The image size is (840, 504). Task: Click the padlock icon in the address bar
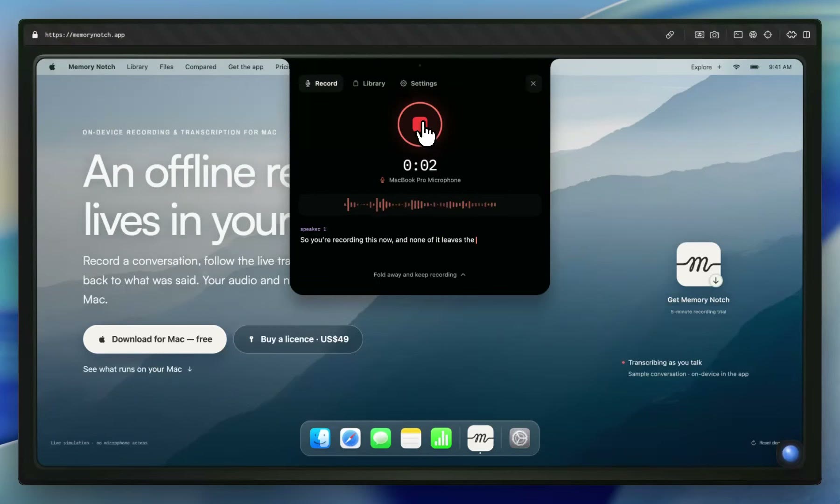pyautogui.click(x=35, y=35)
